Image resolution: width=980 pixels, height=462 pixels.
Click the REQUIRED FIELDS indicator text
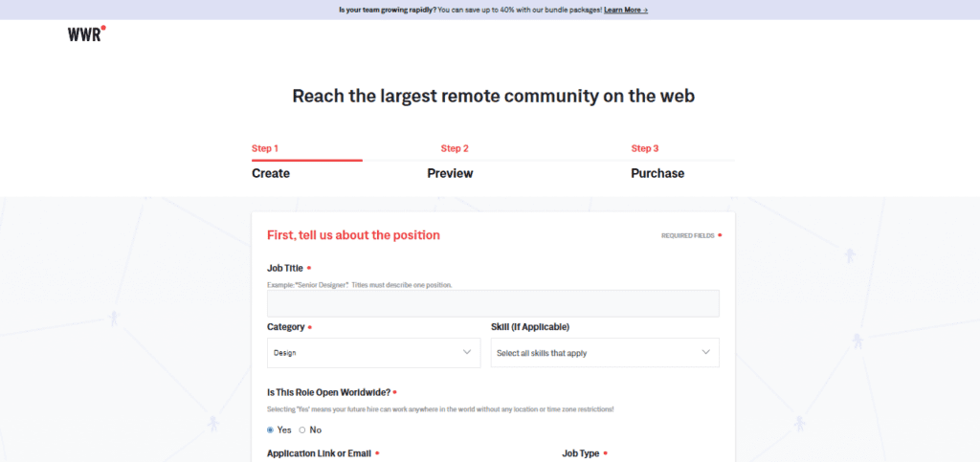click(687, 236)
